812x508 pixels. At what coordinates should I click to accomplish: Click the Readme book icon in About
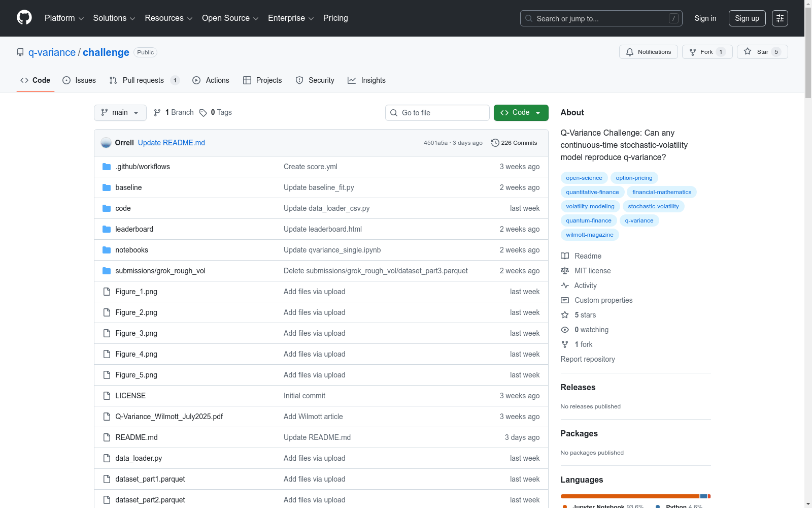pyautogui.click(x=565, y=256)
